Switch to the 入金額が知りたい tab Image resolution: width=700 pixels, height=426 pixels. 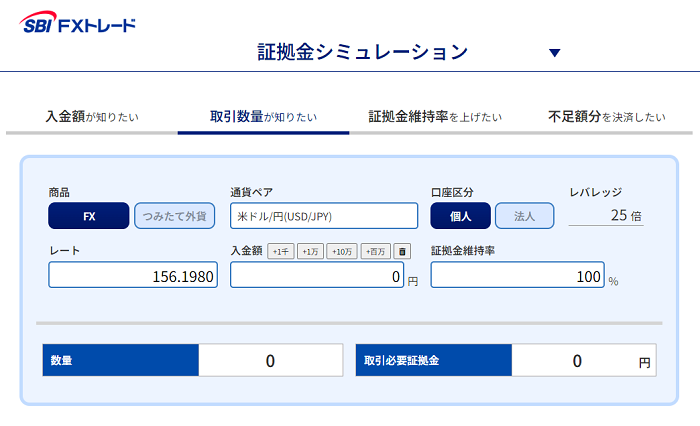point(92,117)
